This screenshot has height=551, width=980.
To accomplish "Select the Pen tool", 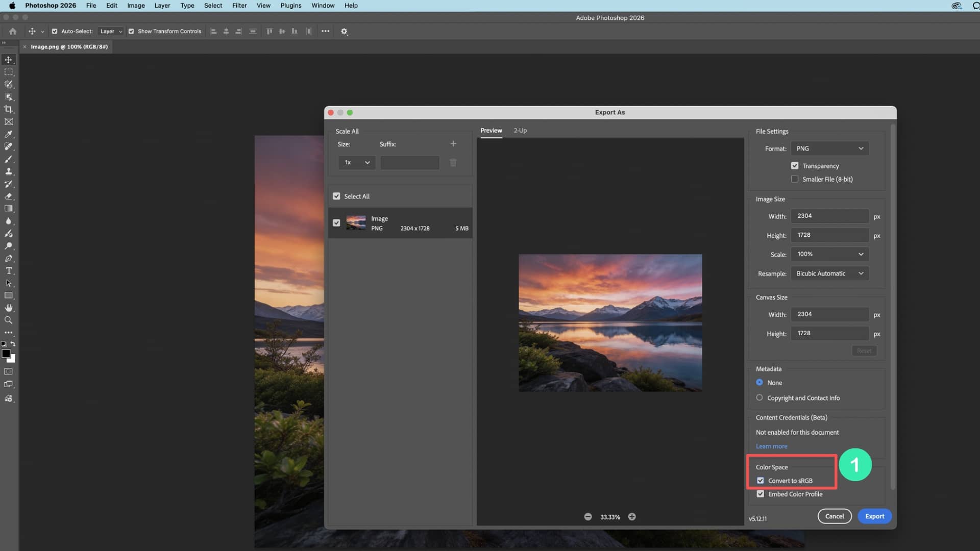I will point(9,258).
